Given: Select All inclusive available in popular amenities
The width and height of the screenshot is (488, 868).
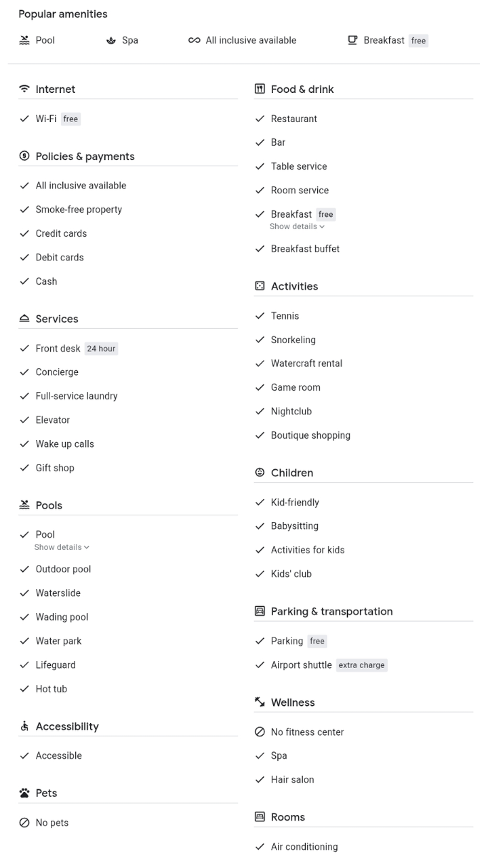Looking at the screenshot, I should 243,41.
